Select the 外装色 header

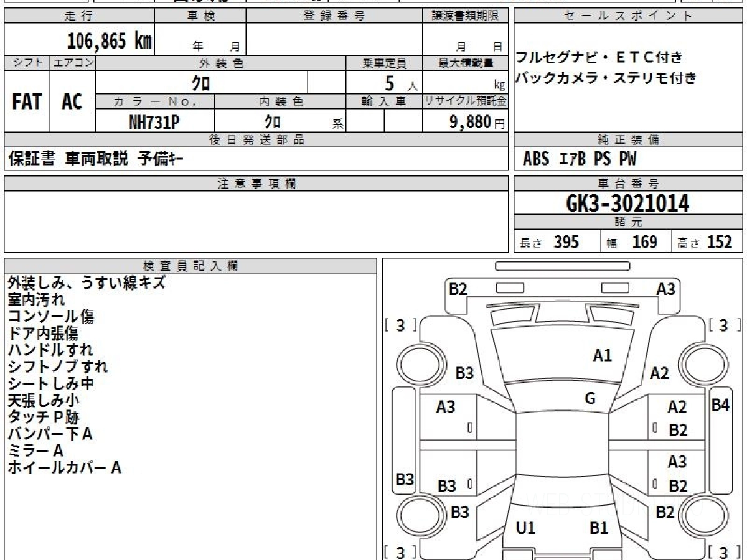tap(221, 63)
